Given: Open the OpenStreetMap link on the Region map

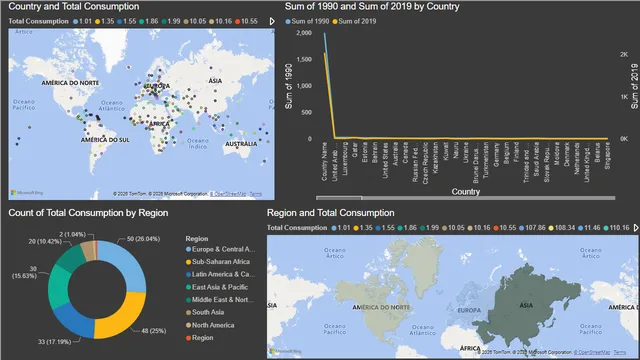Looking at the screenshot, I should tap(592, 352).
